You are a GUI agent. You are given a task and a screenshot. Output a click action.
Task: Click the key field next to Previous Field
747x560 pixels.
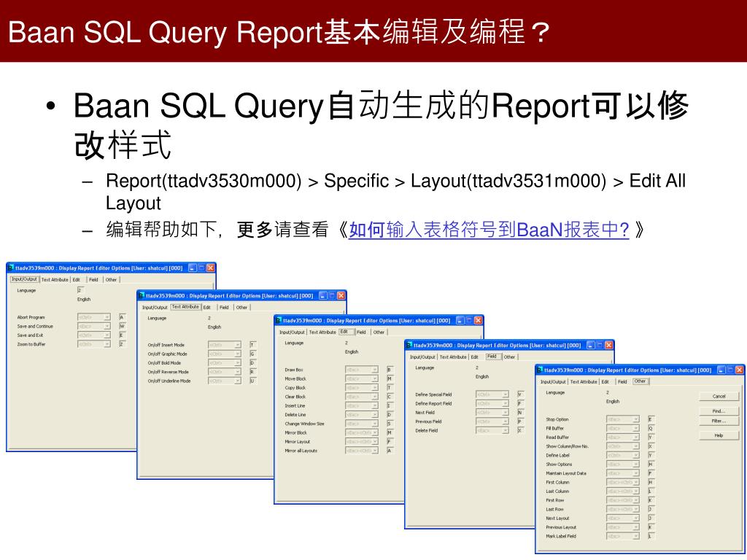[520, 421]
